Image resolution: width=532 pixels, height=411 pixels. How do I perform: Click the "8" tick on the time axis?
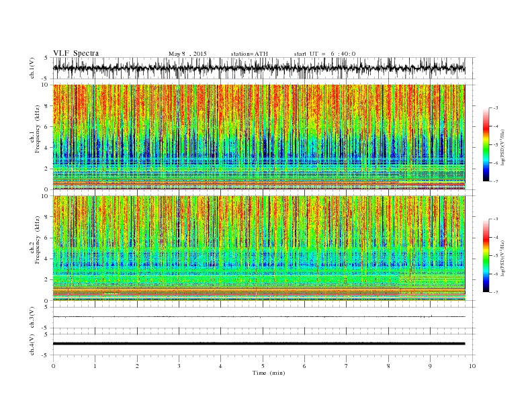click(388, 366)
